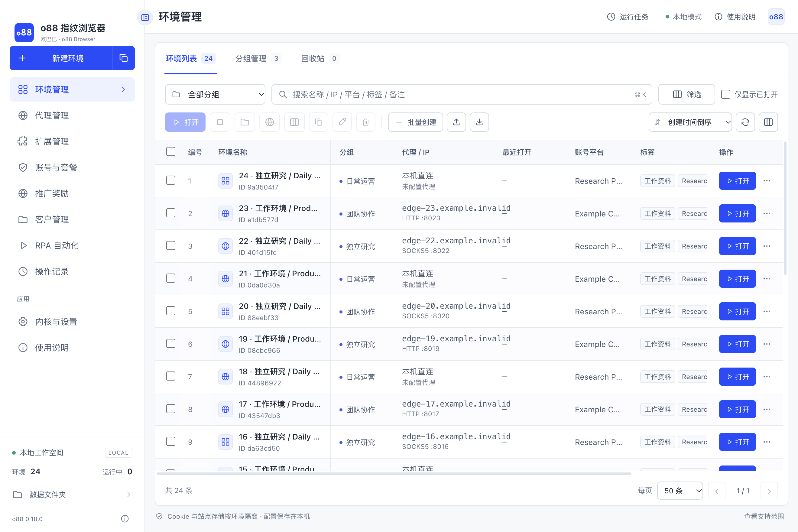Screen dimensions: 798x532
Task: Click the version info icon near o88 0.18.0
Action: tap(125, 518)
